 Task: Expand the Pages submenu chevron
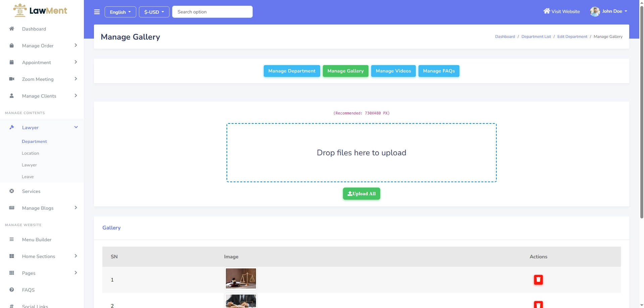(76, 273)
